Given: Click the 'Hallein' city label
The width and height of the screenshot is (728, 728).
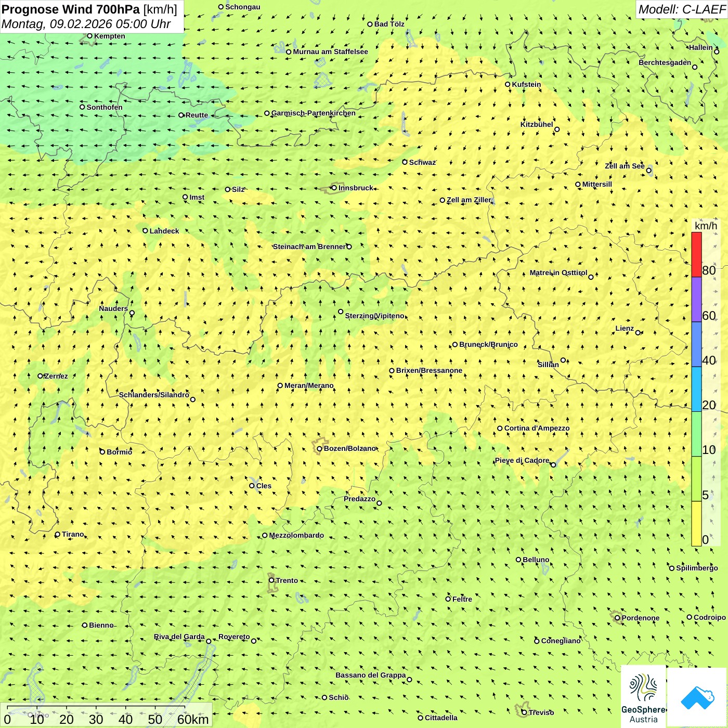Looking at the screenshot, I should click(701, 47).
